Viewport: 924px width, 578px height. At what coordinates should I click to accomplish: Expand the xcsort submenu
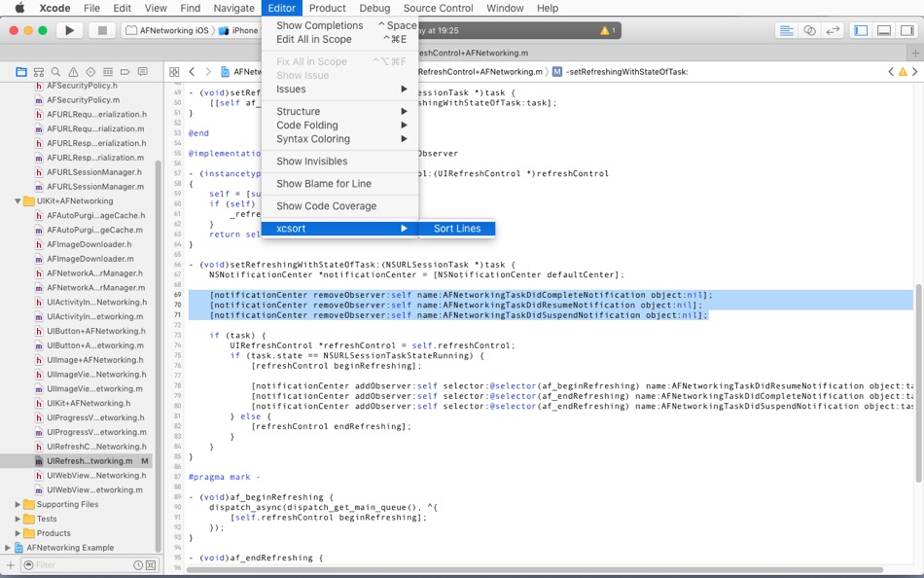click(339, 229)
